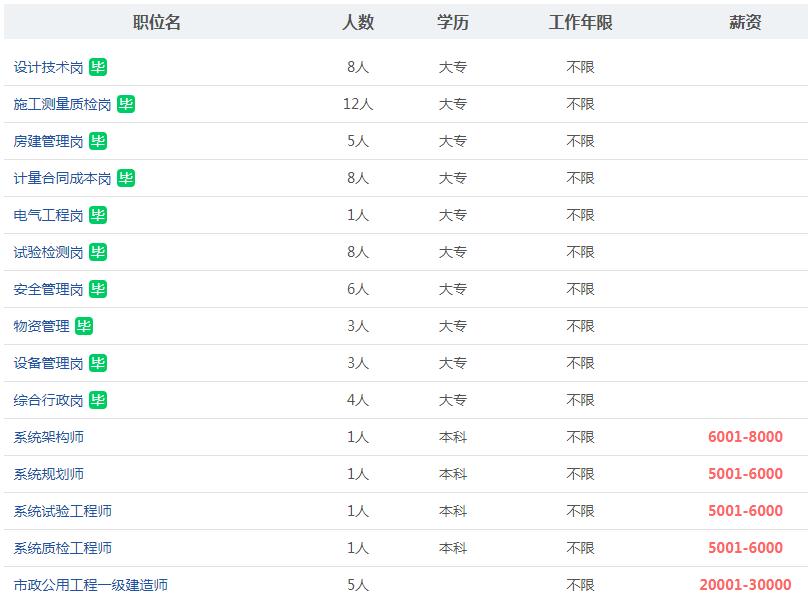Viewport: 808px width, 595px height.
Task: Click the 薪资 column header
Action: point(744,21)
